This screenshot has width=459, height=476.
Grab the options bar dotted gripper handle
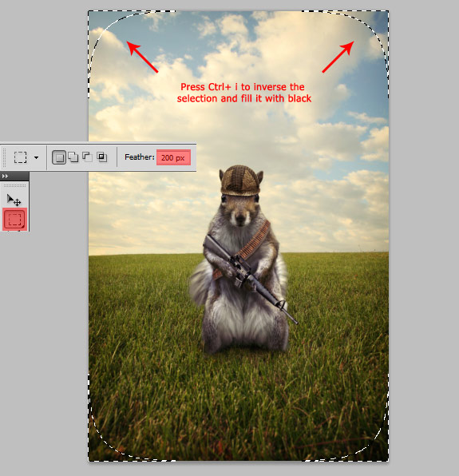[4, 157]
